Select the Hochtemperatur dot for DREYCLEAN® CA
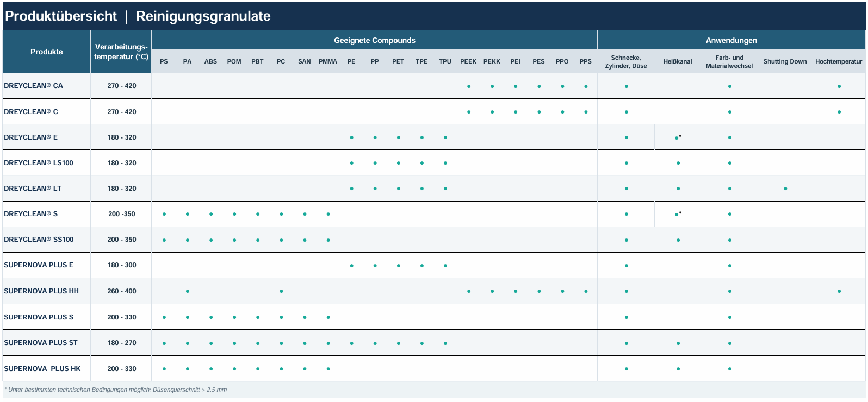Viewport: 868px width, 402px height. pos(839,86)
